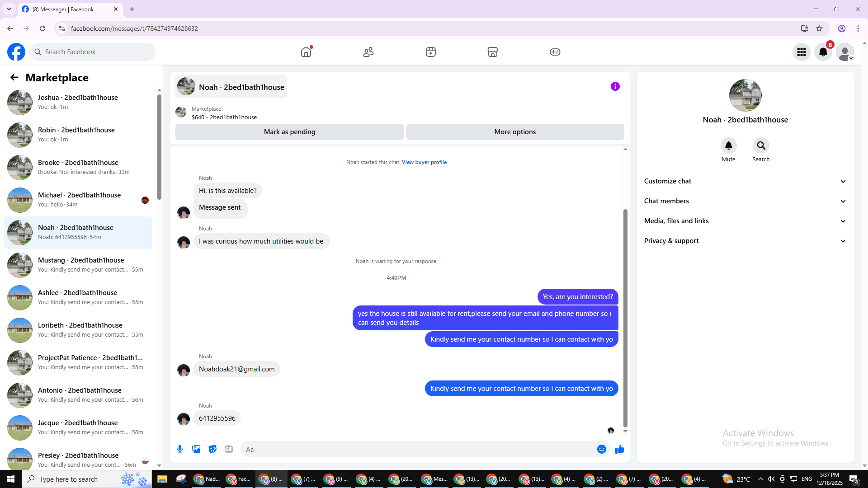The width and height of the screenshot is (868, 488).
Task: Open Robin · 2bed1bath1house conversation
Action: point(78,135)
